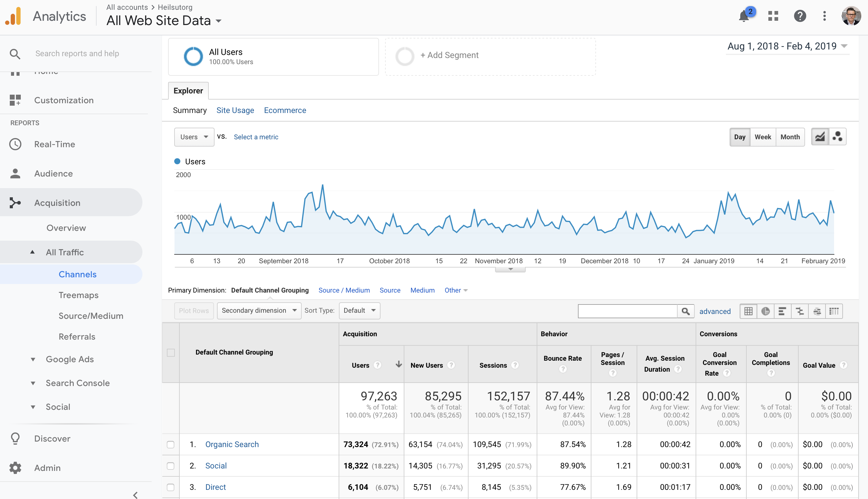Open the Organic Search channel link
Image resolution: width=868 pixels, height=499 pixels.
click(232, 445)
